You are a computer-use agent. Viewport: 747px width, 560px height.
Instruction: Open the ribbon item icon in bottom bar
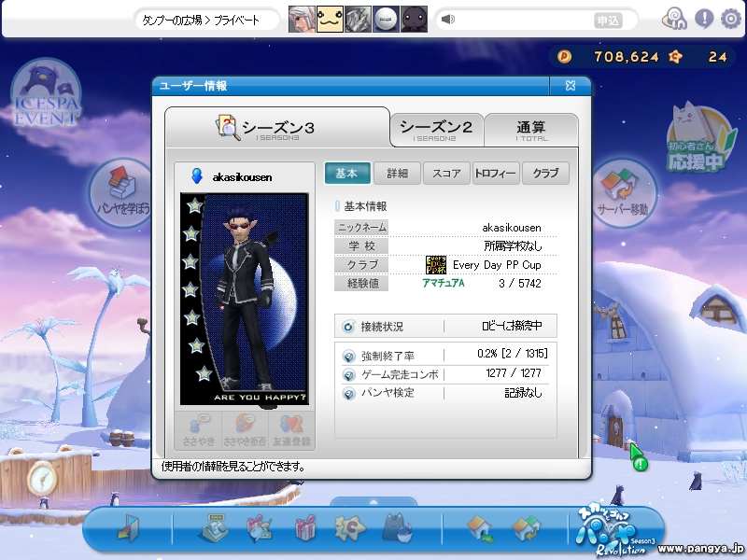(260, 528)
